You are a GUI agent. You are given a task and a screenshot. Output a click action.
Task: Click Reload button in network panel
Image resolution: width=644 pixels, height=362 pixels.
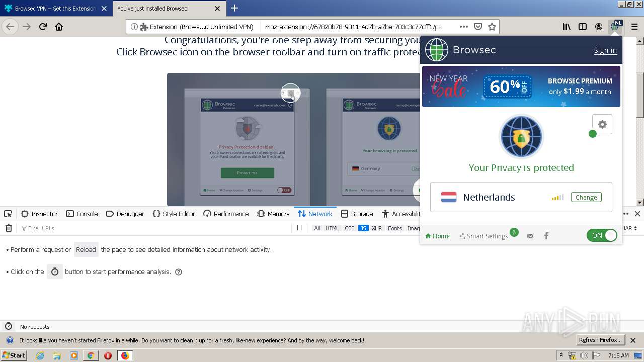[x=86, y=249]
